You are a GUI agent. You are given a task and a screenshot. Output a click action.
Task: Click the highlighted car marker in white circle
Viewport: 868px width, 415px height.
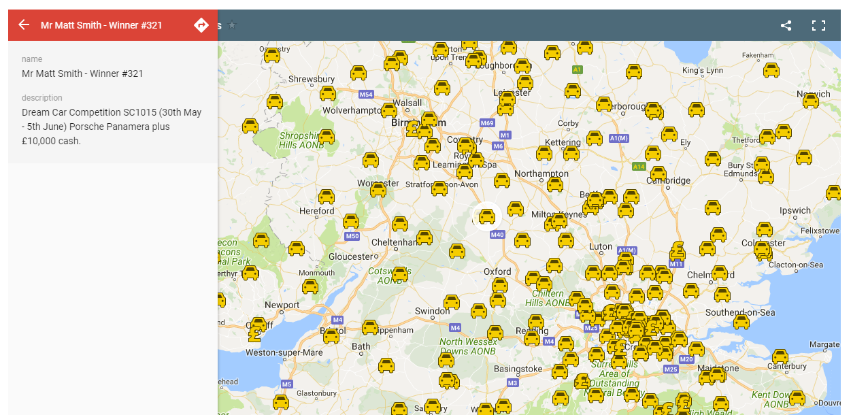pyautogui.click(x=487, y=216)
